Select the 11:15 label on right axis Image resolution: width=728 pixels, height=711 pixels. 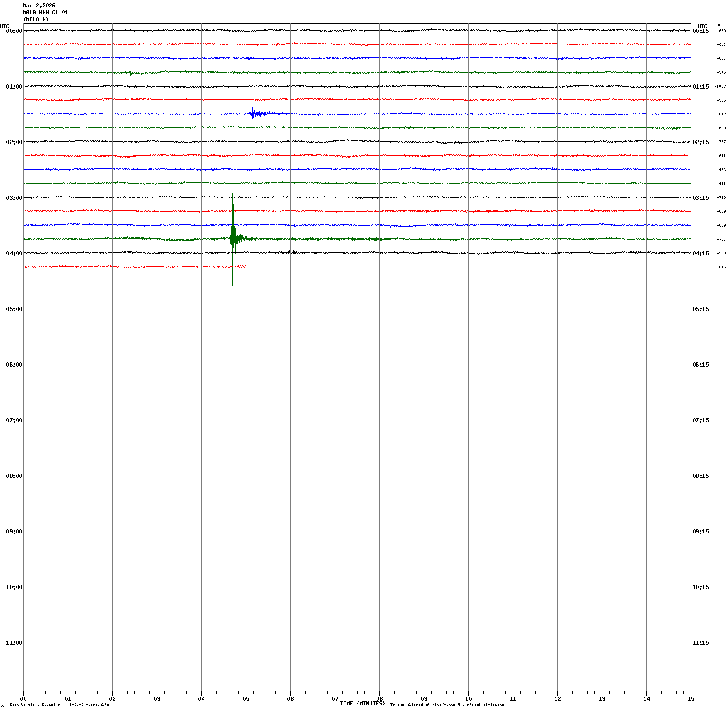pyautogui.click(x=700, y=643)
